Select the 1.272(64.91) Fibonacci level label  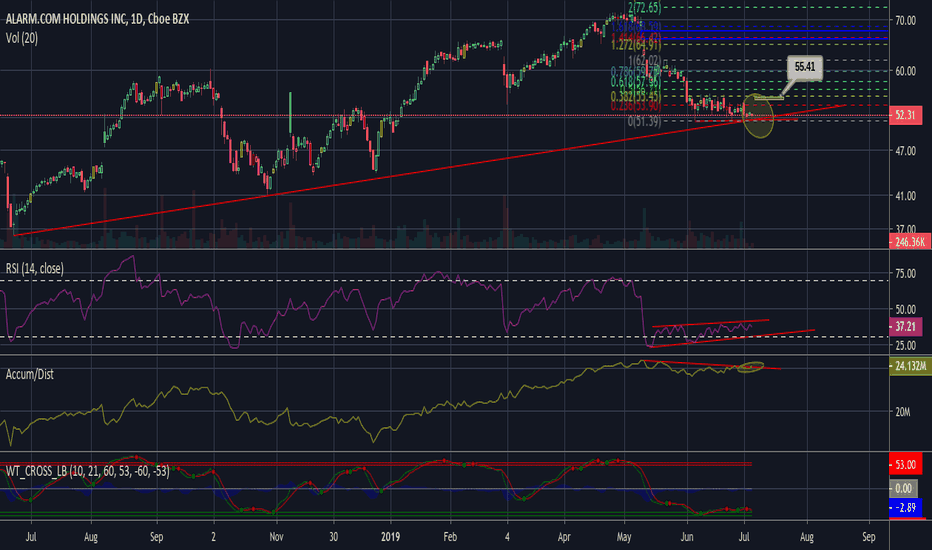636,45
